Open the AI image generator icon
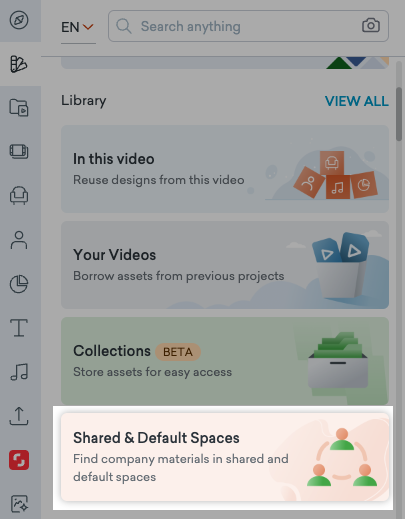Screen dimensions: 405x519 19,504
